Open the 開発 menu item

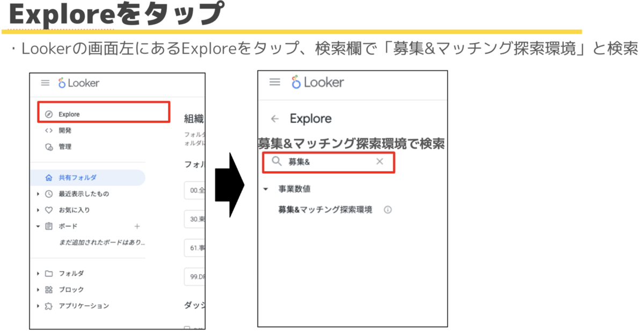(65, 130)
